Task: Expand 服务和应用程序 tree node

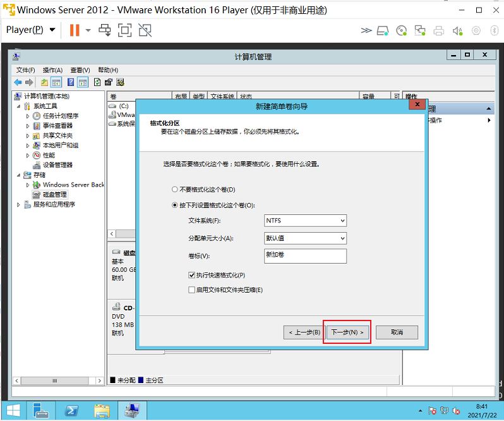Action: click(x=18, y=205)
